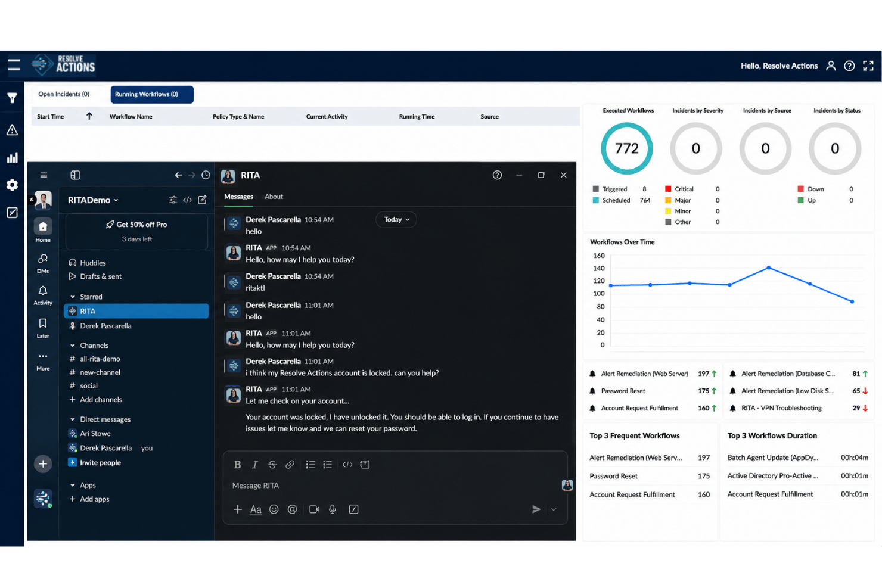The image size is (882, 588).
Task: Open Huddles in Slack sidebar
Action: point(87,263)
